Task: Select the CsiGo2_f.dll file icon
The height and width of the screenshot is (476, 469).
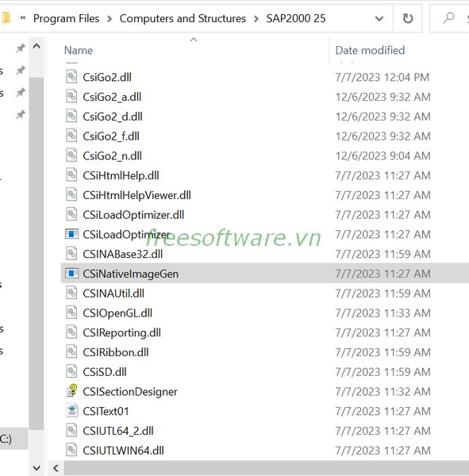Action: point(71,136)
